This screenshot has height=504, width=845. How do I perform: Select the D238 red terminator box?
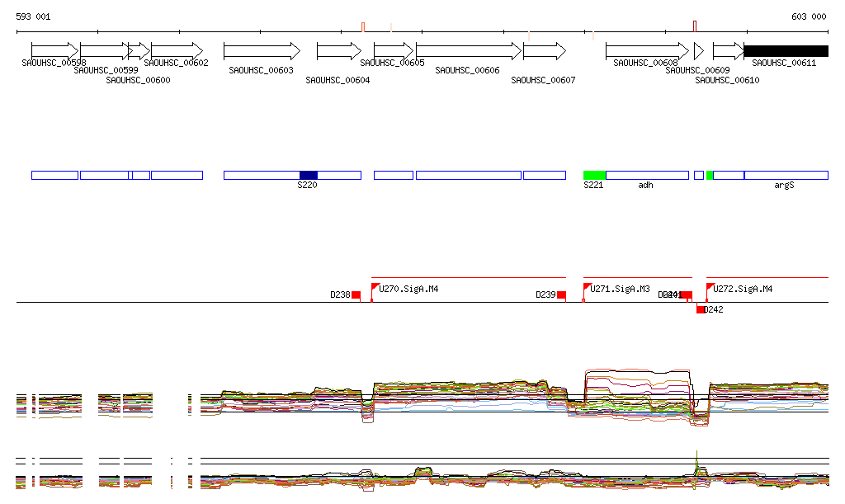coord(356,294)
